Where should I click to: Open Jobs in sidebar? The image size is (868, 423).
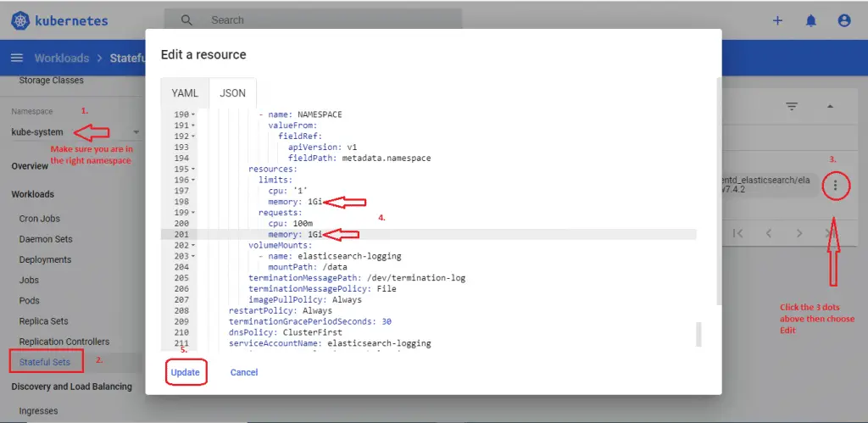[x=29, y=280]
